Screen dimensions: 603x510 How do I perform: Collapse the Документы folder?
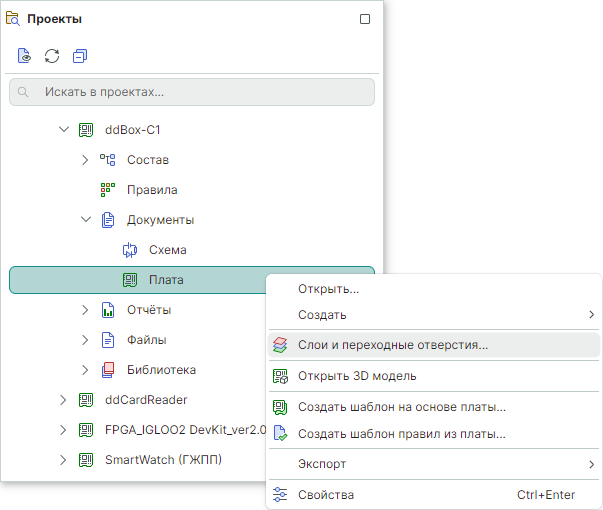coord(86,220)
